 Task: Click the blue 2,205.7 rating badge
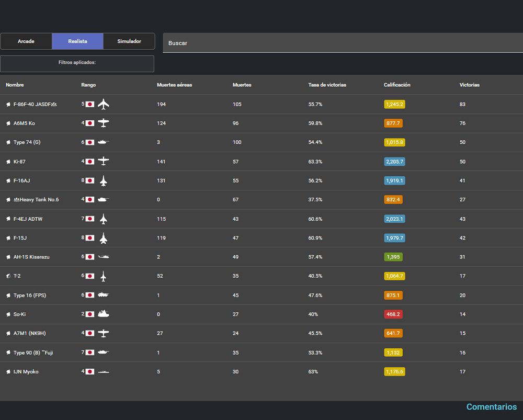click(x=394, y=162)
